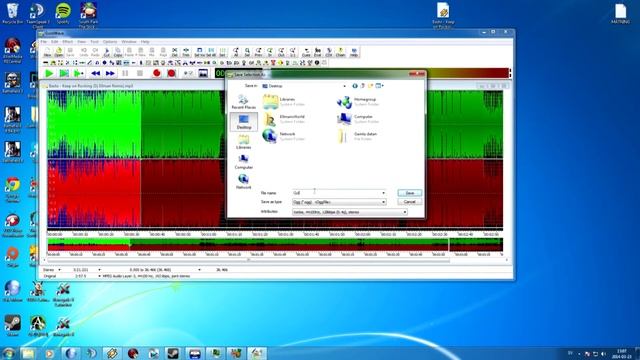Expand the Stereo channel dropdown in status bar

(59, 270)
